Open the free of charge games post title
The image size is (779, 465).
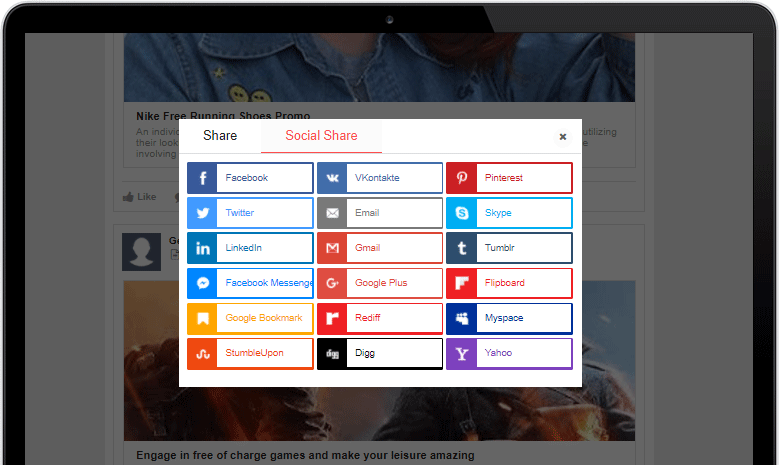305,455
